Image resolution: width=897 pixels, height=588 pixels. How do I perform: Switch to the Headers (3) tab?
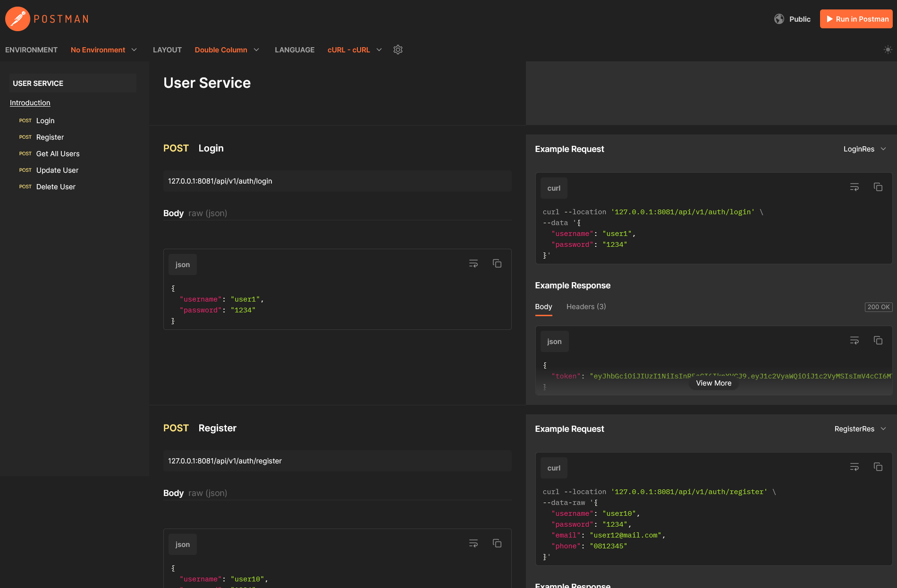(x=586, y=307)
